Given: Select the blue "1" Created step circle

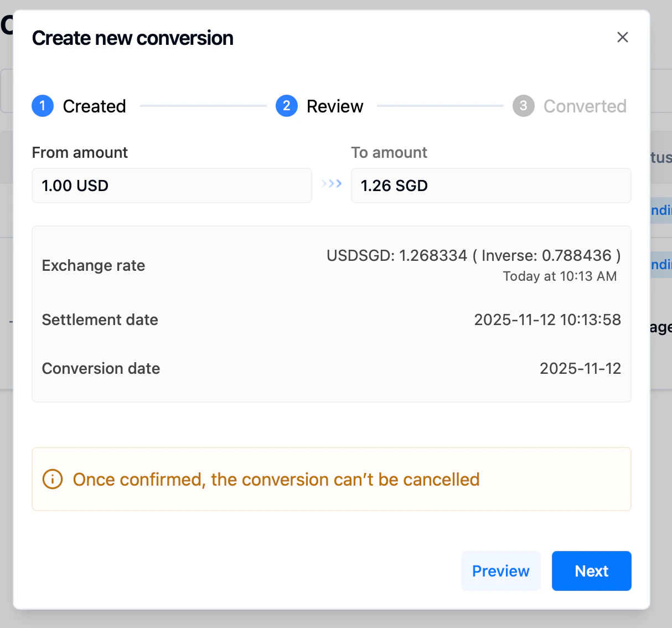Looking at the screenshot, I should tap(43, 106).
